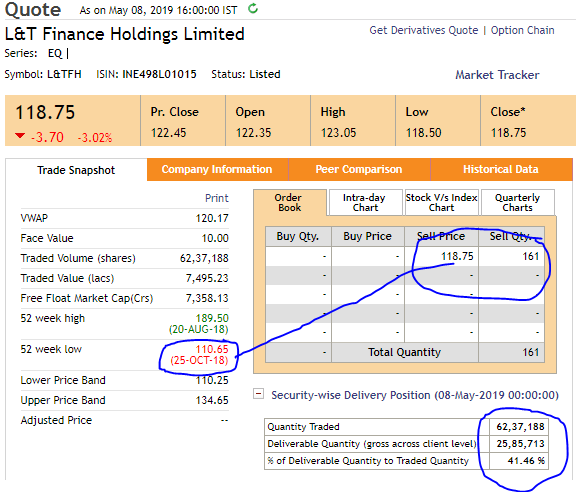Viewport: 581px width, 492px height.
Task: Click Pr. Close value 122.45
Action: [x=169, y=133]
